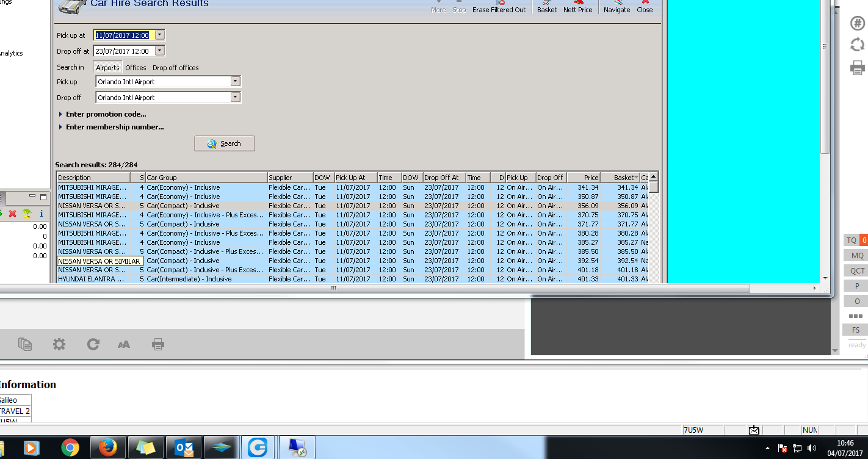The width and height of the screenshot is (868, 459).
Task: Maximize the left panel view
Action: click(43, 197)
